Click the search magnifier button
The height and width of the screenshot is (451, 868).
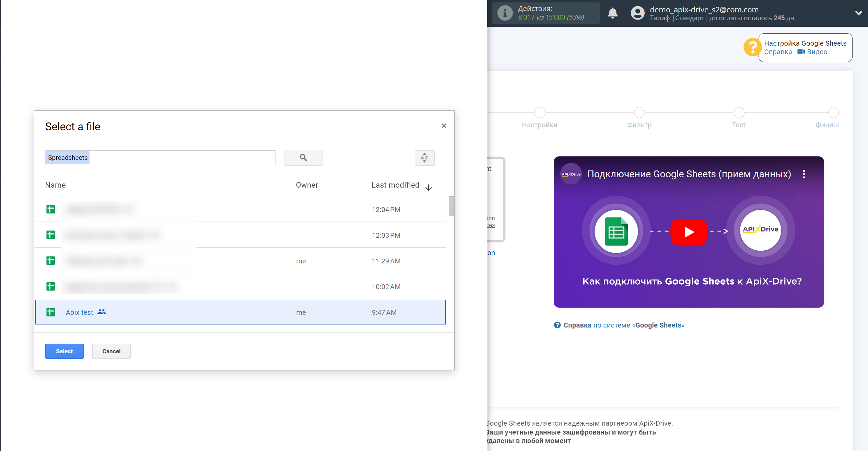pos(303,158)
